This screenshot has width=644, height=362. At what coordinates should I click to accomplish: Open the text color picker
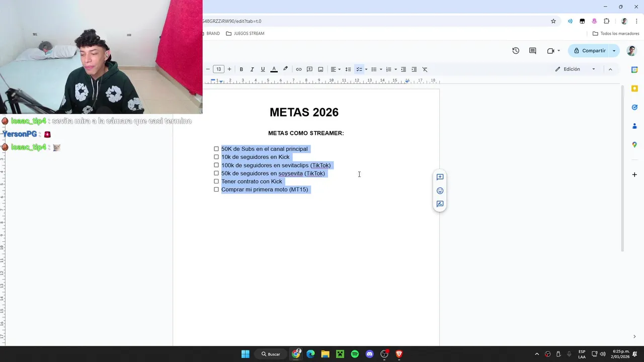tap(274, 69)
